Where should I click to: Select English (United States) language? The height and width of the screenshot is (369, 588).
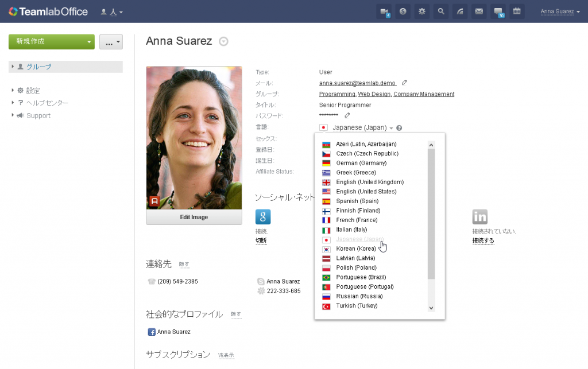coord(366,192)
